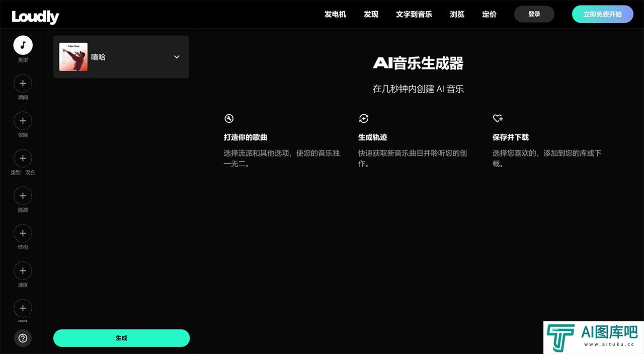
Task: Click the 结构 structure plus icon
Action: pyautogui.click(x=23, y=233)
